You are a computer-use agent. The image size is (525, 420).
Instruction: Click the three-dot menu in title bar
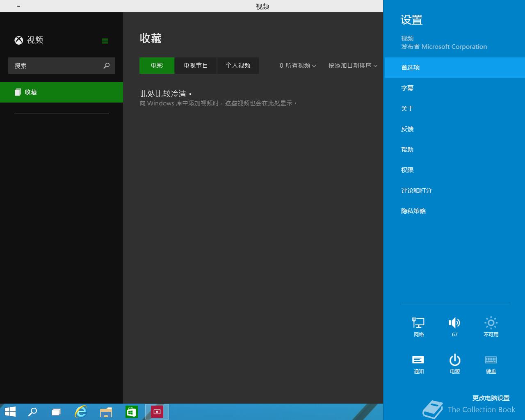point(18,6)
